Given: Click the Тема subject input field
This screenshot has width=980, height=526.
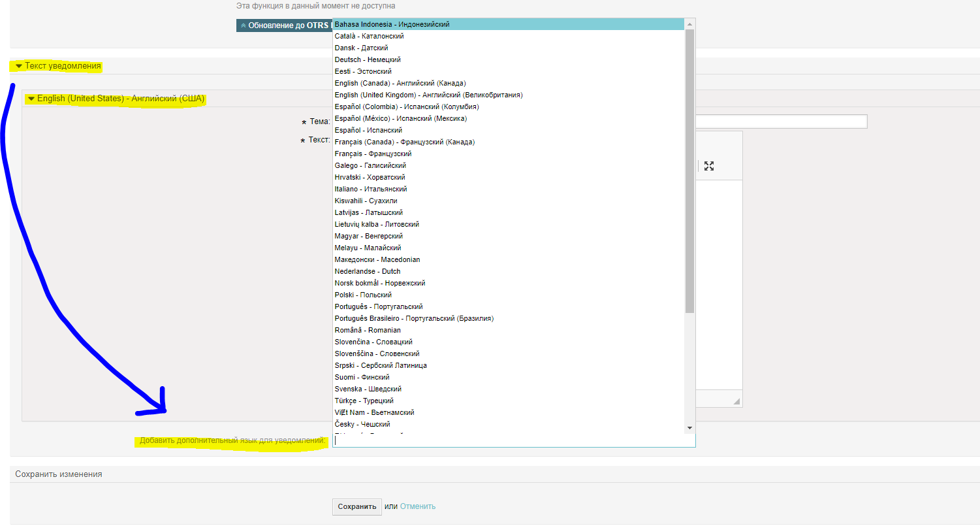Looking at the screenshot, I should (x=782, y=122).
